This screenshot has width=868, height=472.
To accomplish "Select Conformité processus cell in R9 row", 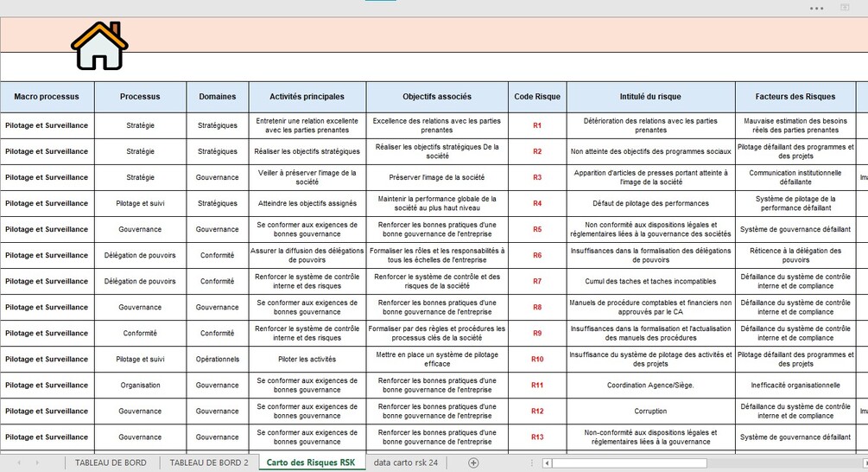I will [x=140, y=333].
